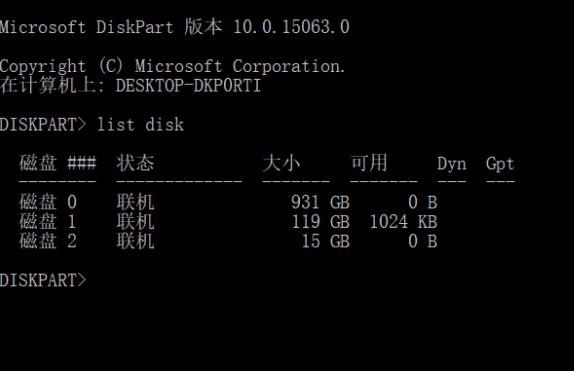
Task: Click the empty DISKPART> prompt at bottom
Action: 43,281
